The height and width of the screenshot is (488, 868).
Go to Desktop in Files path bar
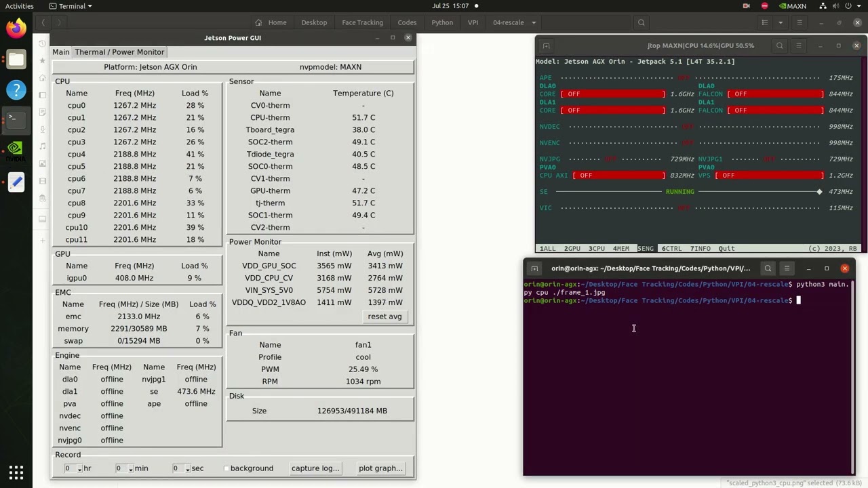pyautogui.click(x=314, y=22)
